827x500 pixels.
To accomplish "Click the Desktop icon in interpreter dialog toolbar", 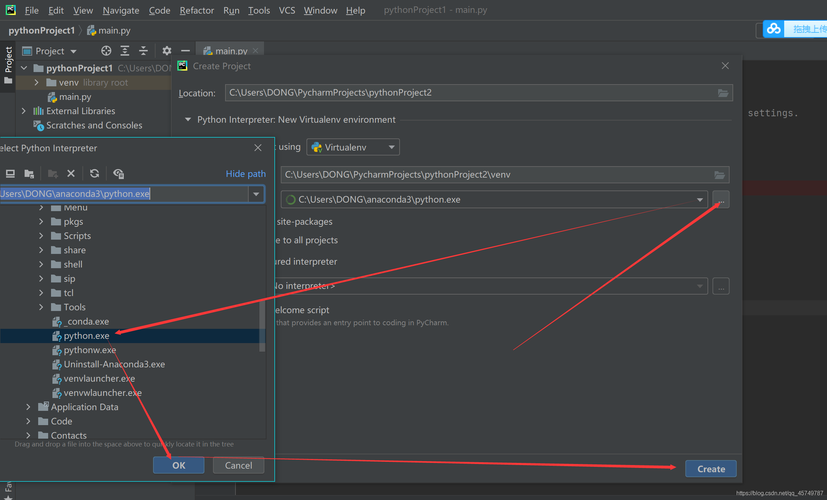I will tap(10, 174).
